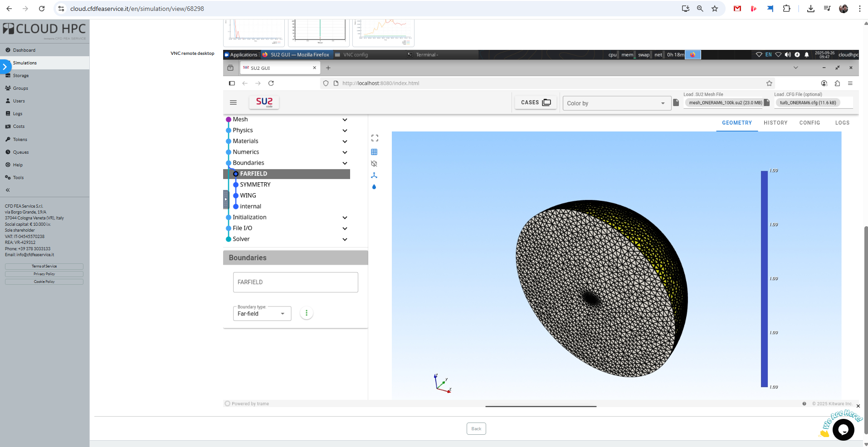This screenshot has height=447, width=868.
Task: Switch to the HISTORY tab
Action: click(775, 123)
